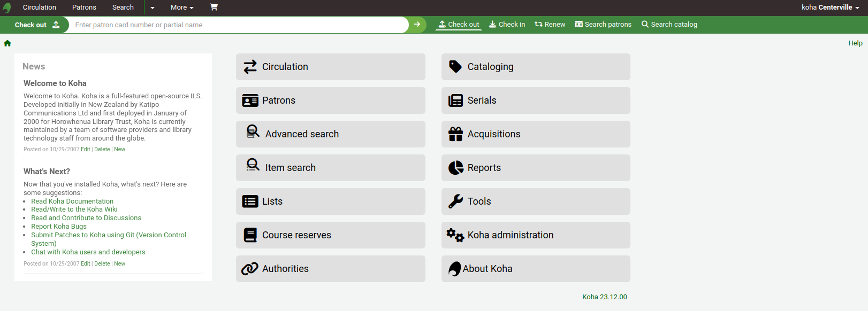868x311 pixels.
Task: Click the home breadcrumb icon
Action: click(x=7, y=43)
